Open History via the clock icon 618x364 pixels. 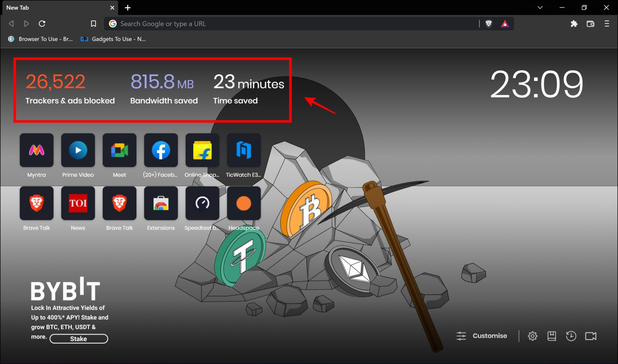(x=571, y=336)
